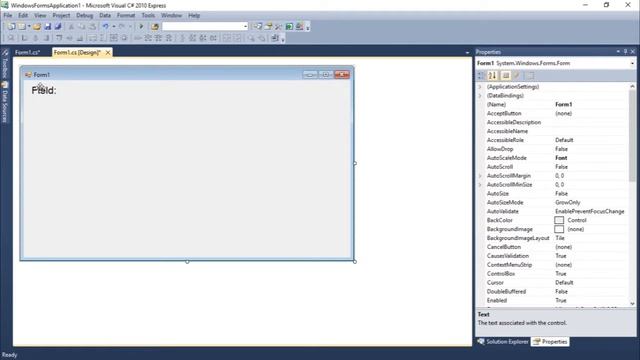Open the Format menu
This screenshot has width=640, height=360.
[x=126, y=16]
